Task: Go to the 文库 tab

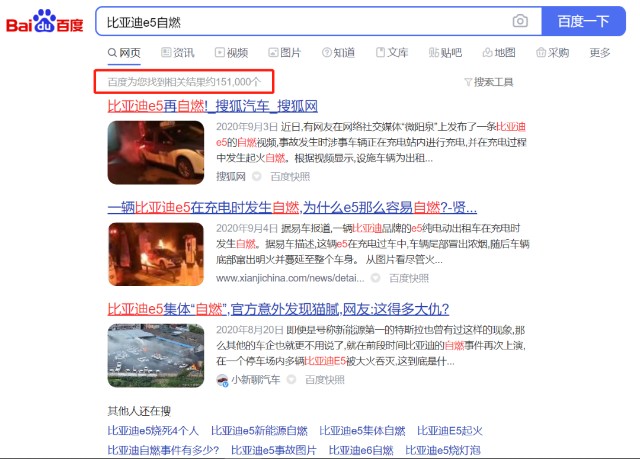Action: [392, 53]
